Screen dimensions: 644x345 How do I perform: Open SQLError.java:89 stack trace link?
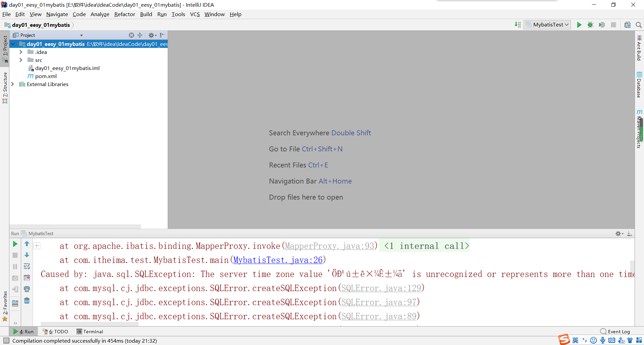click(x=379, y=316)
